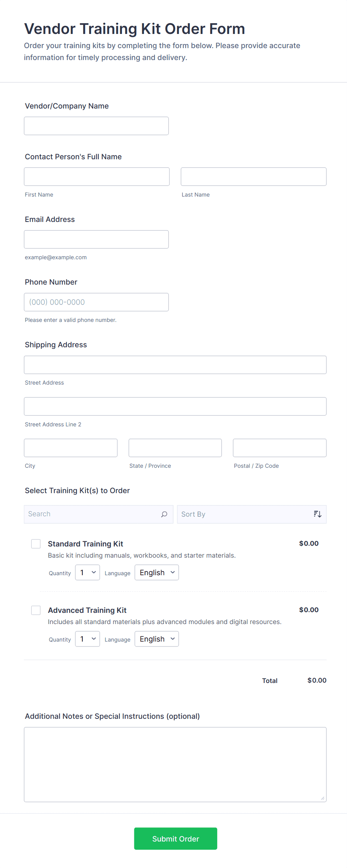Click the Advanced Training Kit title
This screenshot has width=347, height=868.
[x=87, y=610]
